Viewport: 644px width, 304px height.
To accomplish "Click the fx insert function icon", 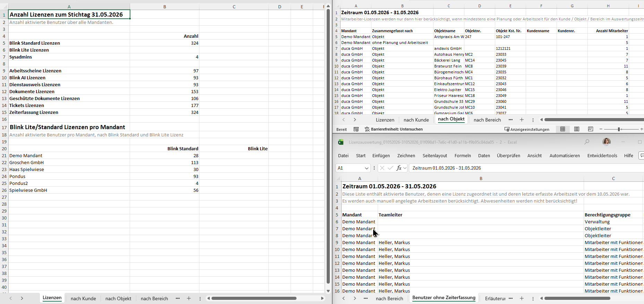I will tap(399, 168).
